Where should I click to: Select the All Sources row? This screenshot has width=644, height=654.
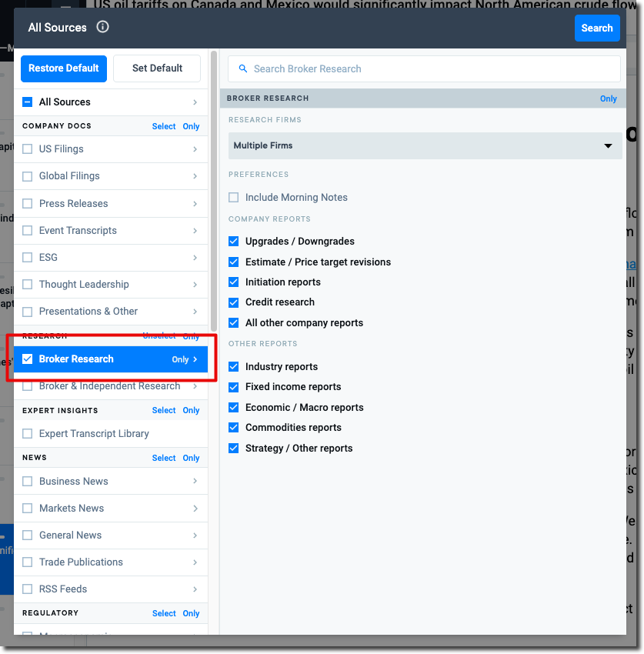108,102
